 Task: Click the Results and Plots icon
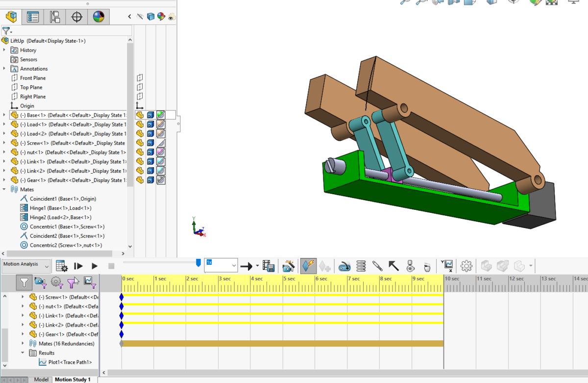click(x=447, y=266)
